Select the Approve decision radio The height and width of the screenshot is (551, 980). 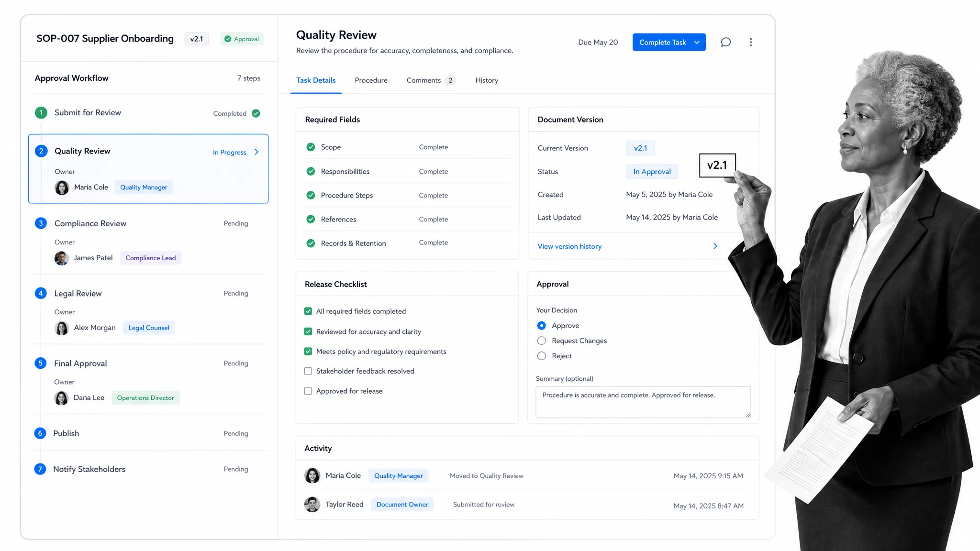click(541, 325)
